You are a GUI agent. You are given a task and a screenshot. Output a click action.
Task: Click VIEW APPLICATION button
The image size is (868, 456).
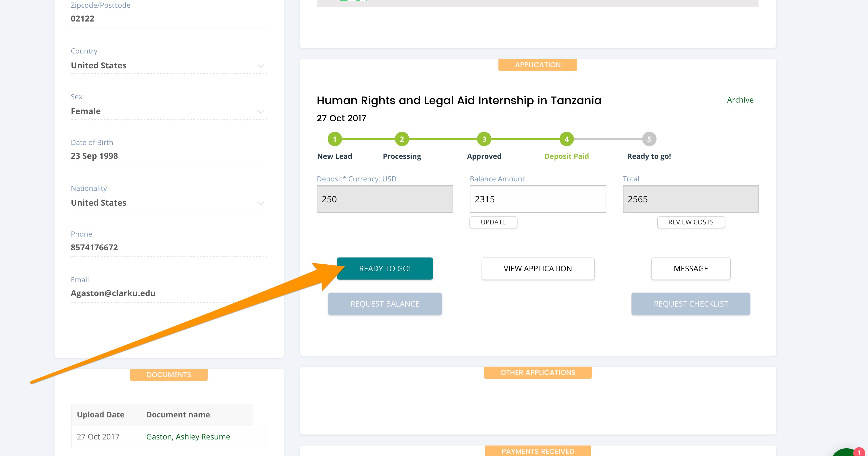click(x=538, y=269)
